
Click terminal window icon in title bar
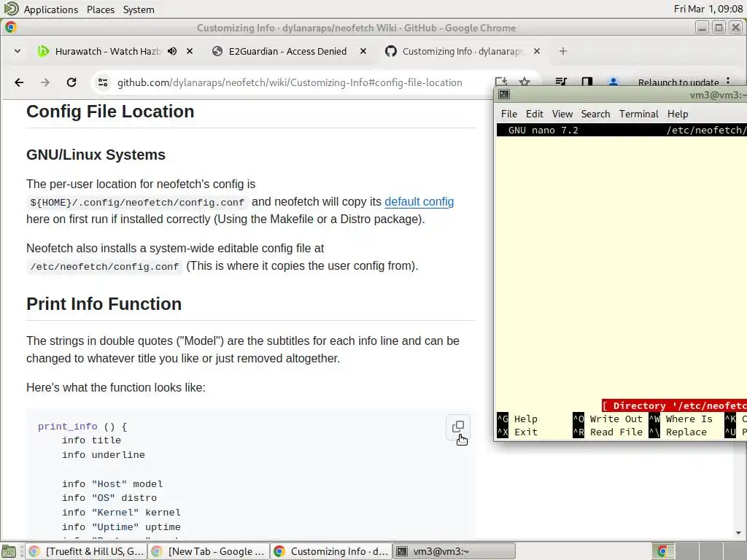point(504,94)
